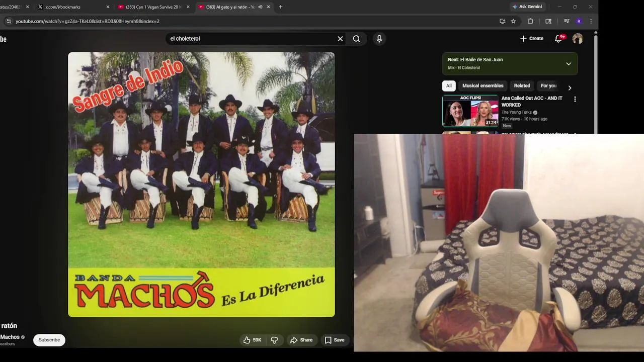Open the cast/media router toolbar icon
This screenshot has height=362, width=644.
[x=548, y=21]
